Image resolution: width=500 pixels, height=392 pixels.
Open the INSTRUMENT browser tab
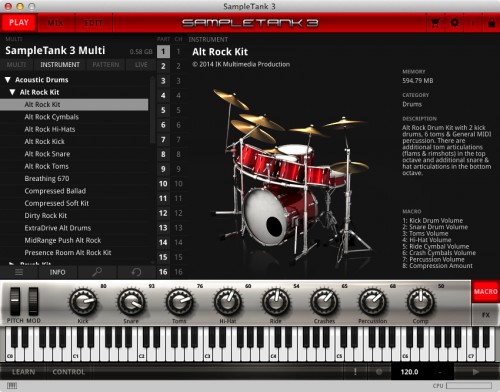coord(60,65)
